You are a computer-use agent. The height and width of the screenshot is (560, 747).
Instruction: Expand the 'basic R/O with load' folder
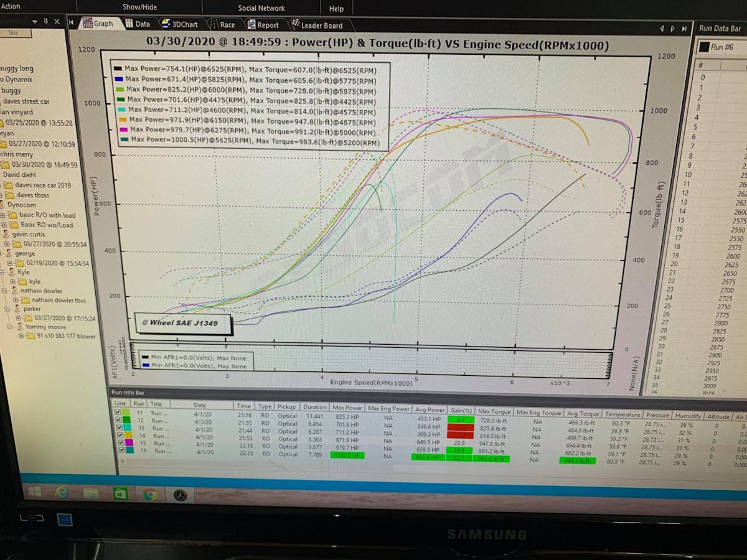(4, 215)
